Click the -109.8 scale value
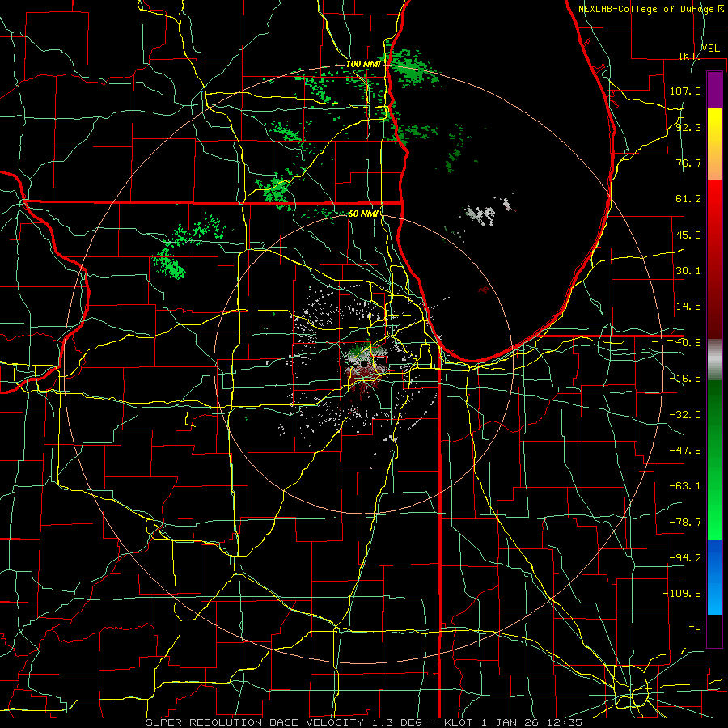Viewport: 728px width, 728px height. pyautogui.click(x=682, y=594)
